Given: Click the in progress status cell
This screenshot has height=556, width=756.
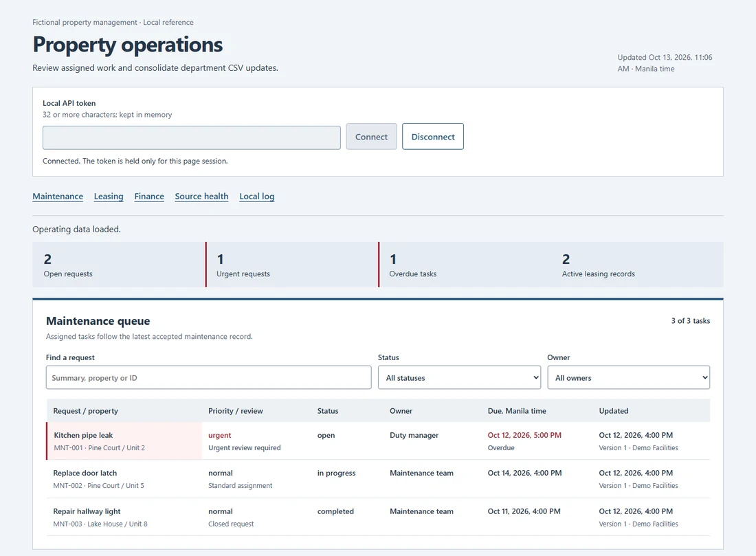Looking at the screenshot, I should pyautogui.click(x=337, y=473).
